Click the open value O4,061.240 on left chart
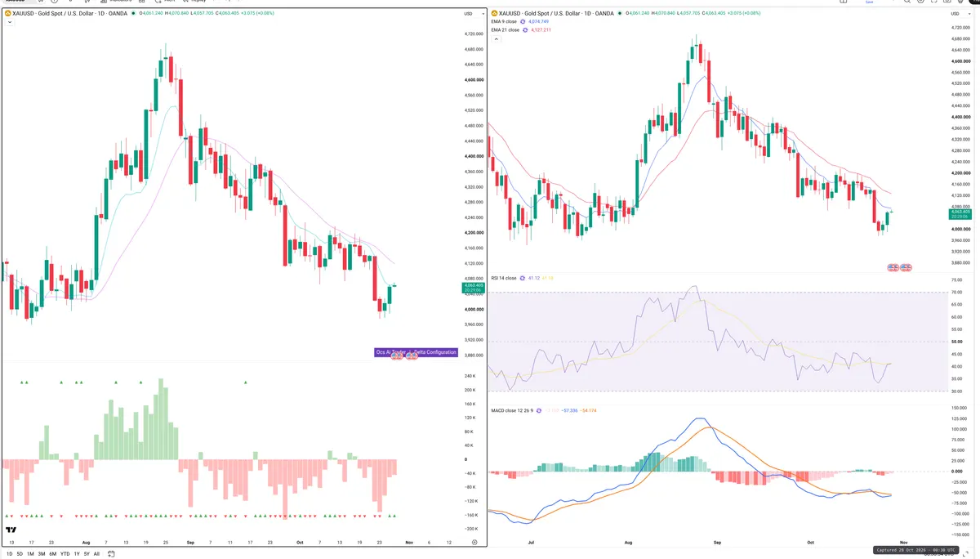The width and height of the screenshot is (980, 559). click(150, 13)
